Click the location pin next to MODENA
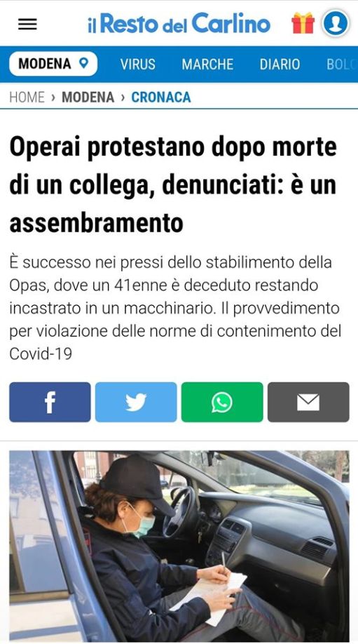The width and height of the screenshot is (358, 644). coord(83,63)
